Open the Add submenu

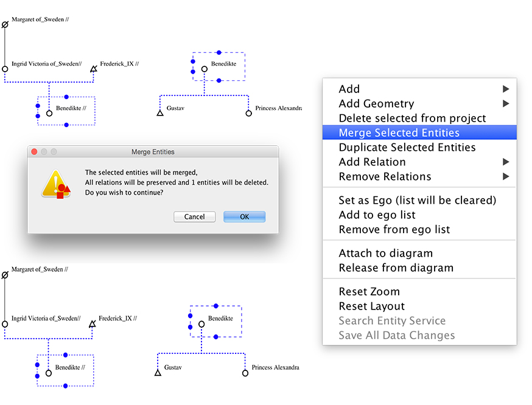coord(419,89)
